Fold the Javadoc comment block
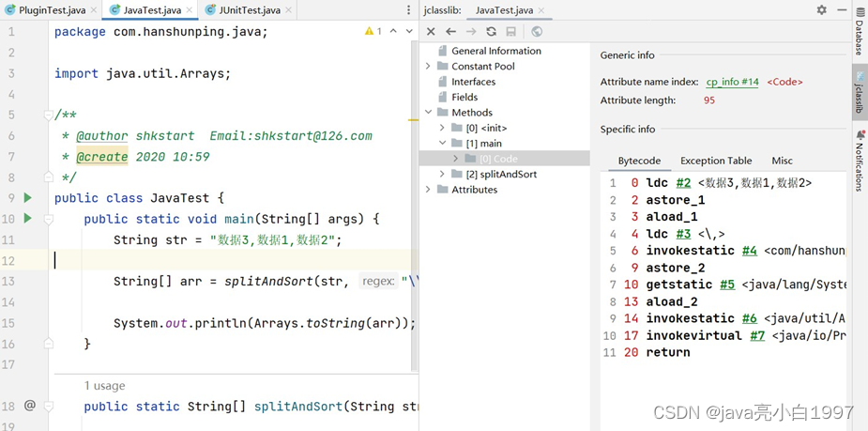The width and height of the screenshot is (868, 431). tap(48, 115)
